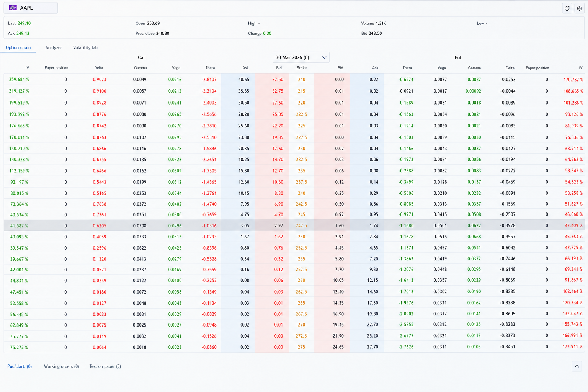Click strike 222.5 in the chain
588x392 pixels.
[x=301, y=114]
